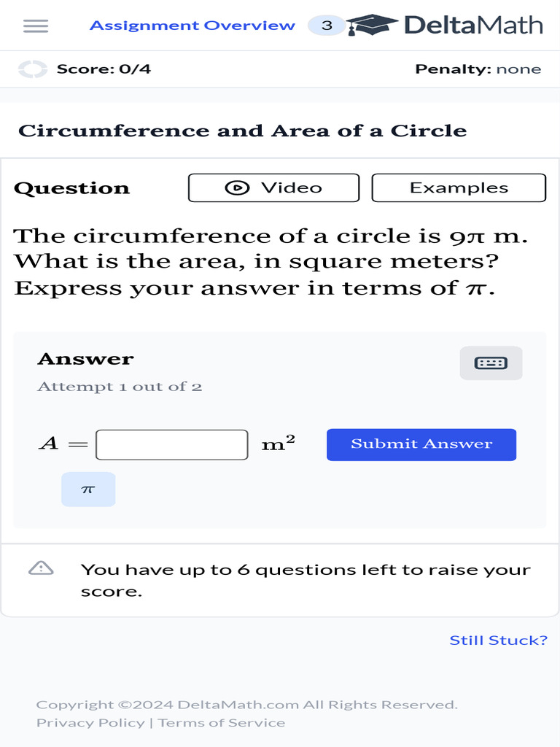Open the Privacy Policy link
Viewport: 560px width, 747px height.
click(x=90, y=723)
